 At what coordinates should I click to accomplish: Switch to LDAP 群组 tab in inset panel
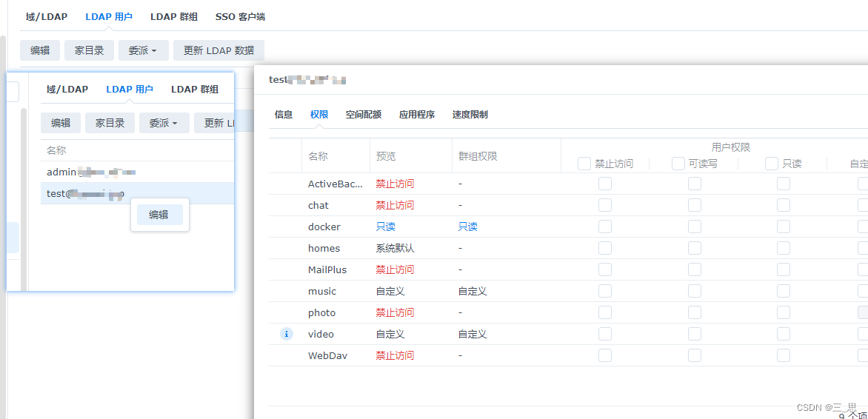click(x=195, y=89)
